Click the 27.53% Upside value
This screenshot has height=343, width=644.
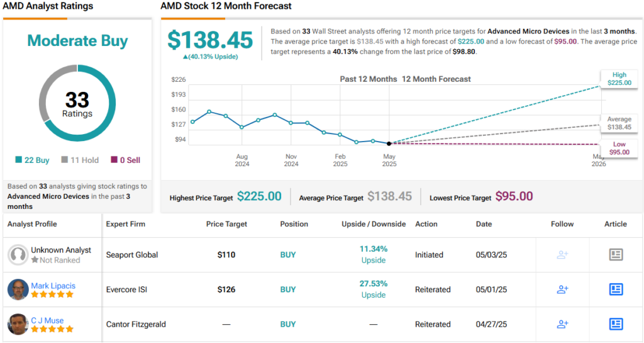tap(374, 284)
